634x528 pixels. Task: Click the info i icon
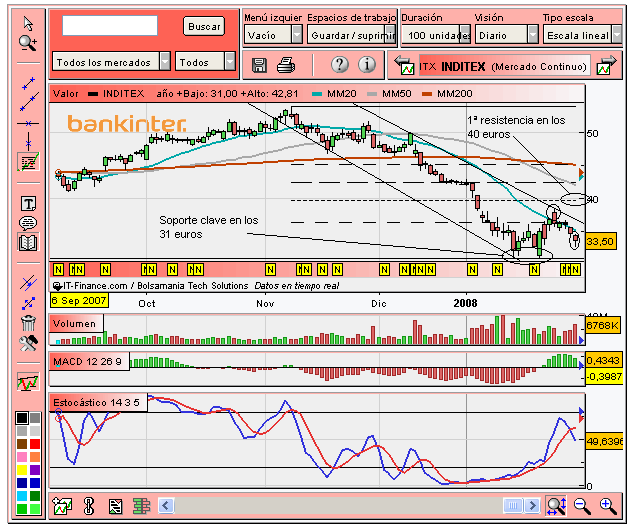[x=367, y=65]
